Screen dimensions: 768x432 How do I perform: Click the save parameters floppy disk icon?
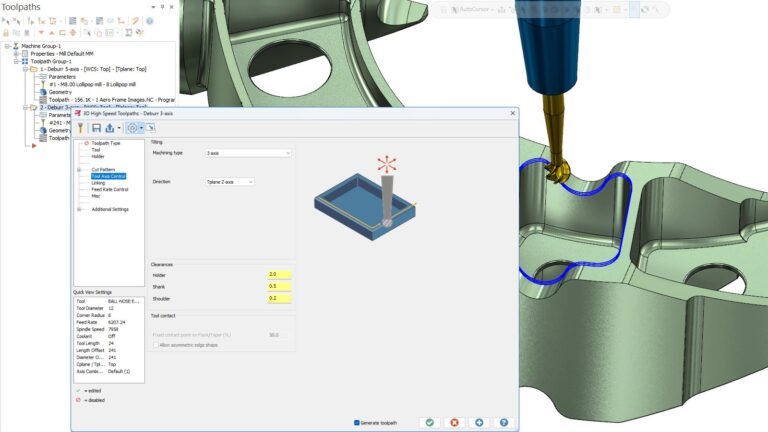click(x=97, y=128)
